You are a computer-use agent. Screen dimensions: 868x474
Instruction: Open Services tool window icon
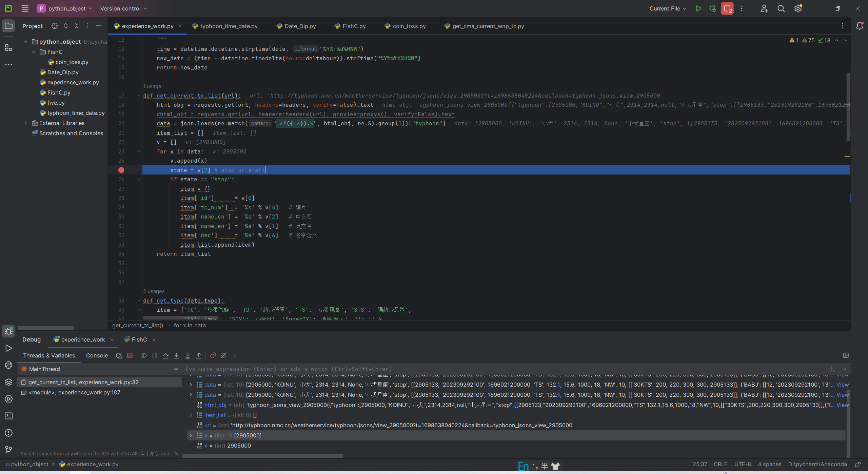coord(8,399)
